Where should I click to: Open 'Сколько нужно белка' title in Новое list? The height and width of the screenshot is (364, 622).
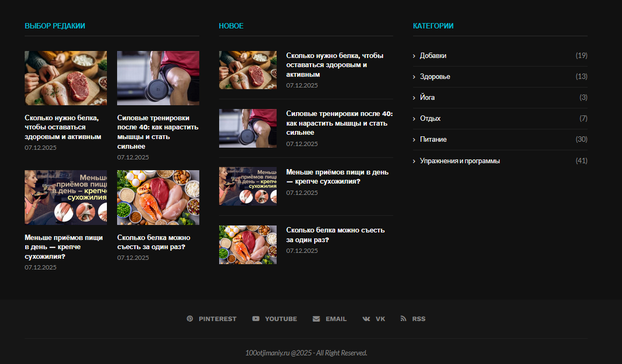[335, 65]
